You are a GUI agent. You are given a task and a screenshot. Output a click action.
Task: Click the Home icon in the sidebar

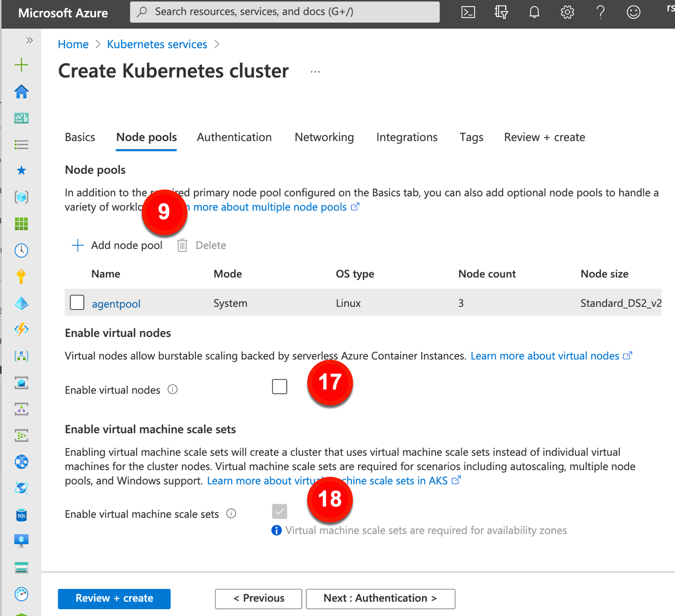(21, 92)
